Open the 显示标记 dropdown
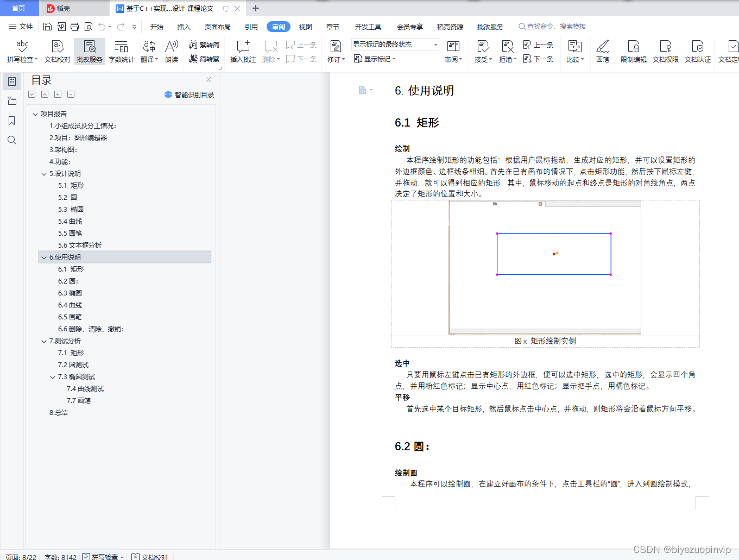This screenshot has height=560, width=739. point(375,59)
